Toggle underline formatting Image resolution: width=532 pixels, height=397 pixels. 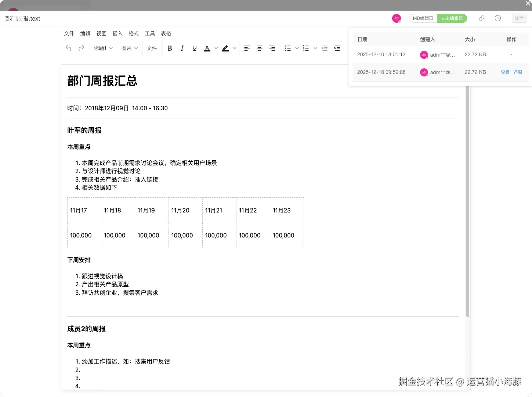point(195,48)
